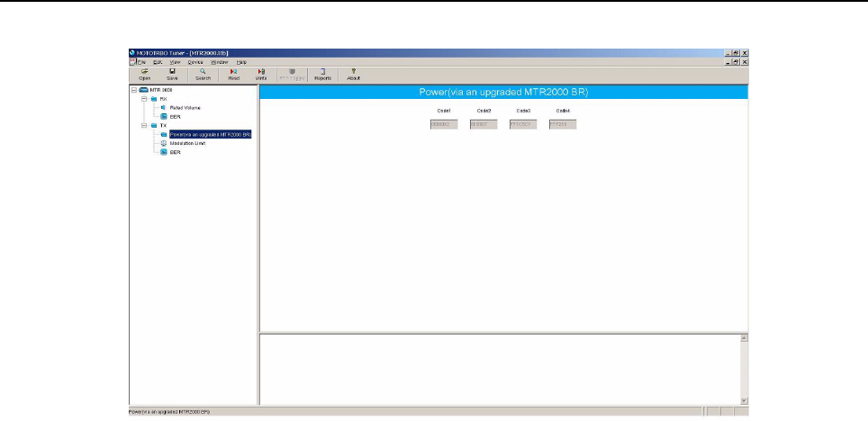Click the Rated Volume speaker icon
The height and width of the screenshot is (421, 868).
coord(163,108)
